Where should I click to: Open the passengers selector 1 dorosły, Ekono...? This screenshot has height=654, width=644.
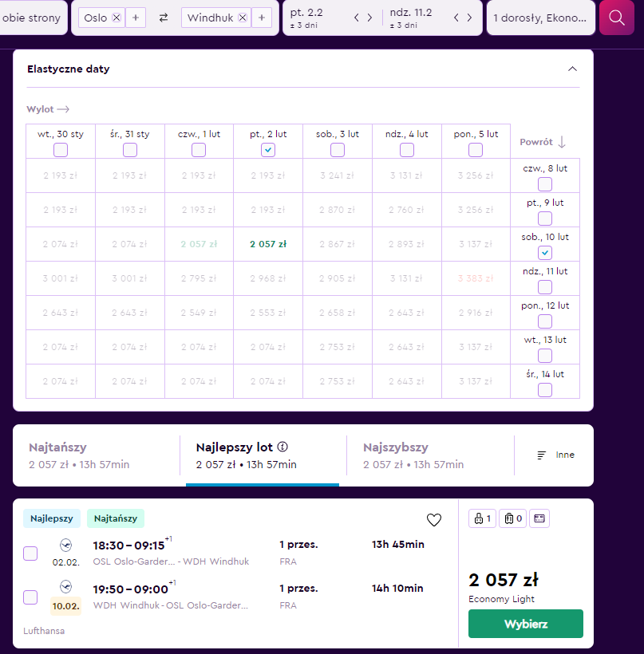tap(540, 18)
